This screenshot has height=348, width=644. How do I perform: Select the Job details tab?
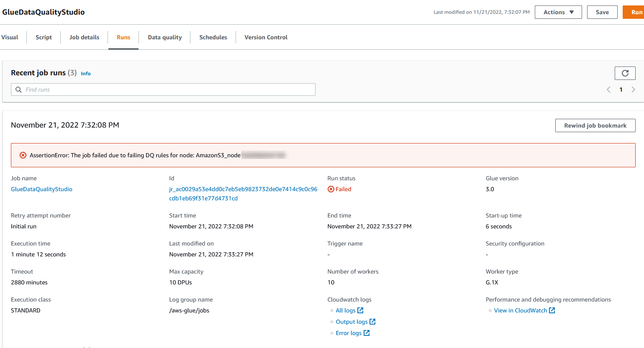pyautogui.click(x=85, y=37)
